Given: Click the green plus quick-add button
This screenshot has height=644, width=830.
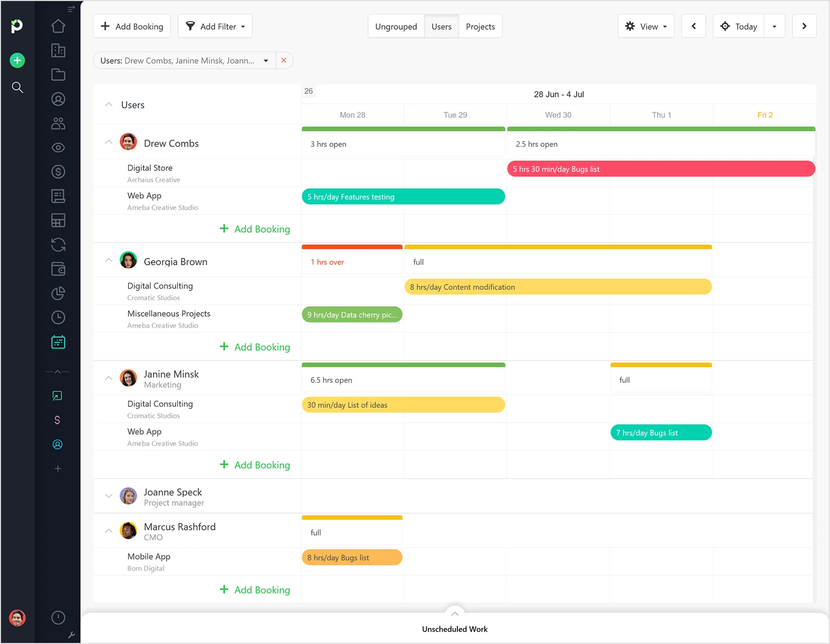Looking at the screenshot, I should point(17,60).
